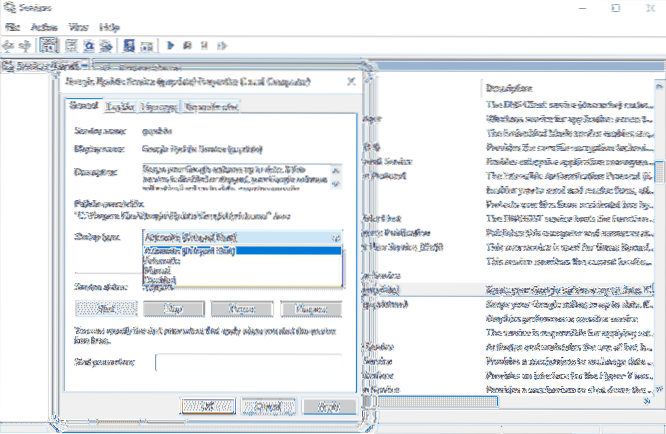Open the Dependencies tab
The image size is (666, 434).
tap(210, 104)
